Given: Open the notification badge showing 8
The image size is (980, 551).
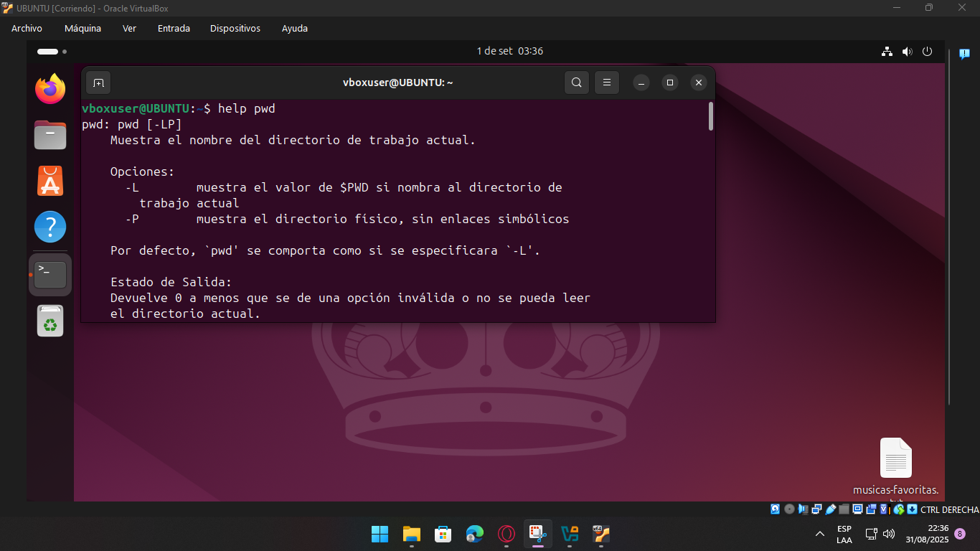Looking at the screenshot, I should pos(960,534).
